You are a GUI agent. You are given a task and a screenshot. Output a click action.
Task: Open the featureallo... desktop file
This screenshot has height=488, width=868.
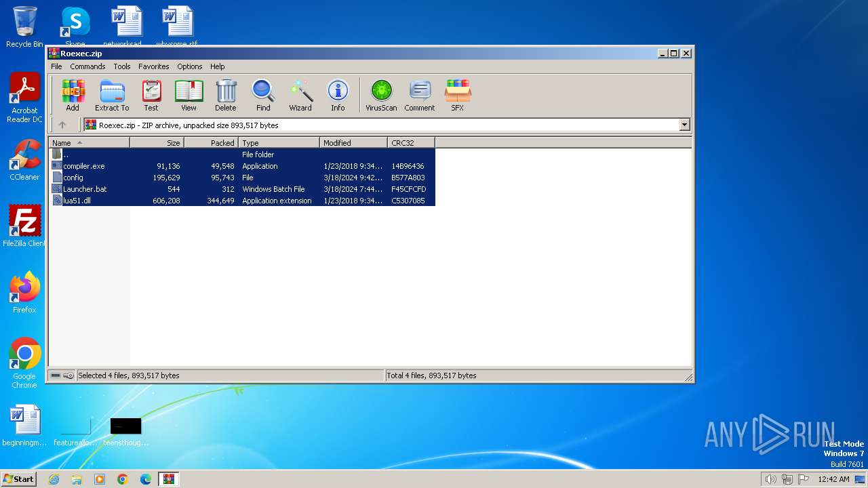[75, 431]
